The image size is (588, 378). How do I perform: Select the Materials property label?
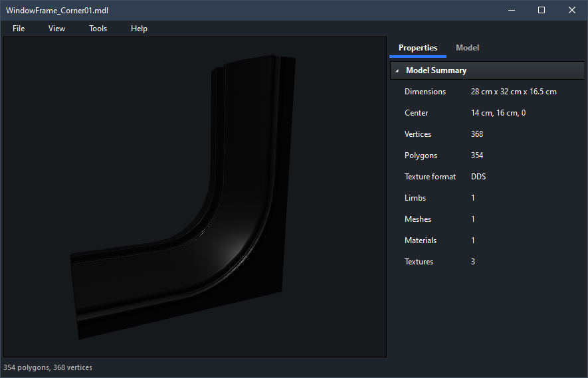click(x=421, y=240)
